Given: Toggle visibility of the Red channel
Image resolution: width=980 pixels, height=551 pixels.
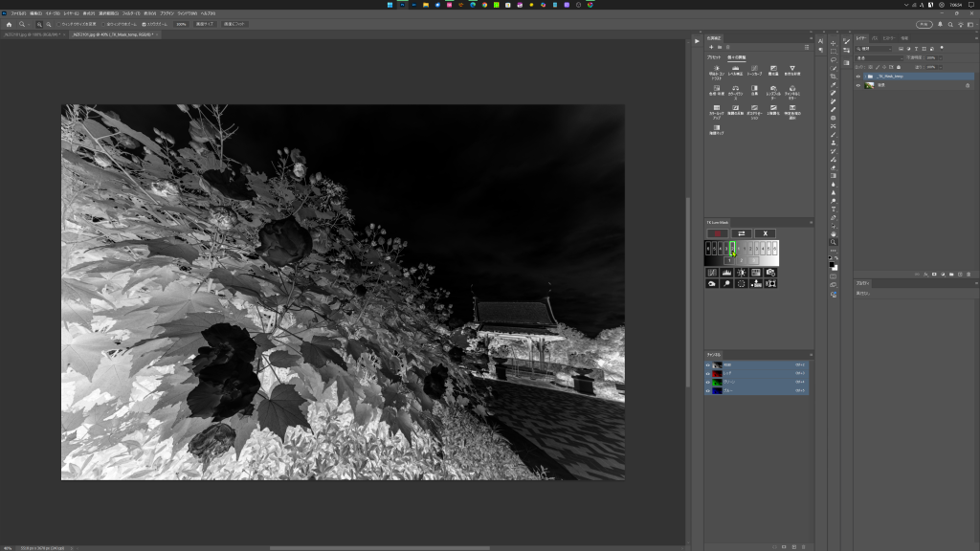Looking at the screenshot, I should pyautogui.click(x=709, y=373).
